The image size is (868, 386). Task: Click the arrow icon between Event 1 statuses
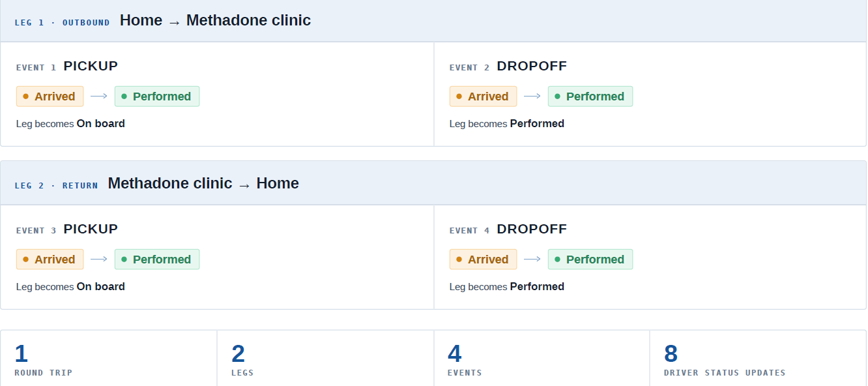[x=99, y=96]
